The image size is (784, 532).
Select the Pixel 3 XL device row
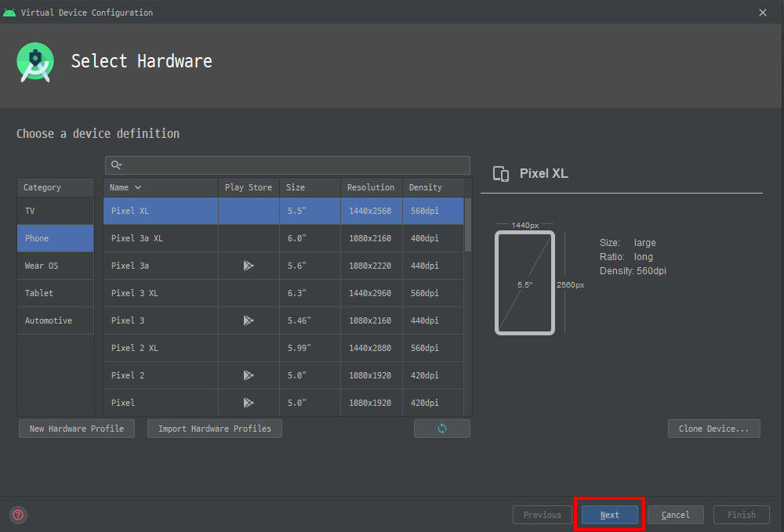point(284,293)
